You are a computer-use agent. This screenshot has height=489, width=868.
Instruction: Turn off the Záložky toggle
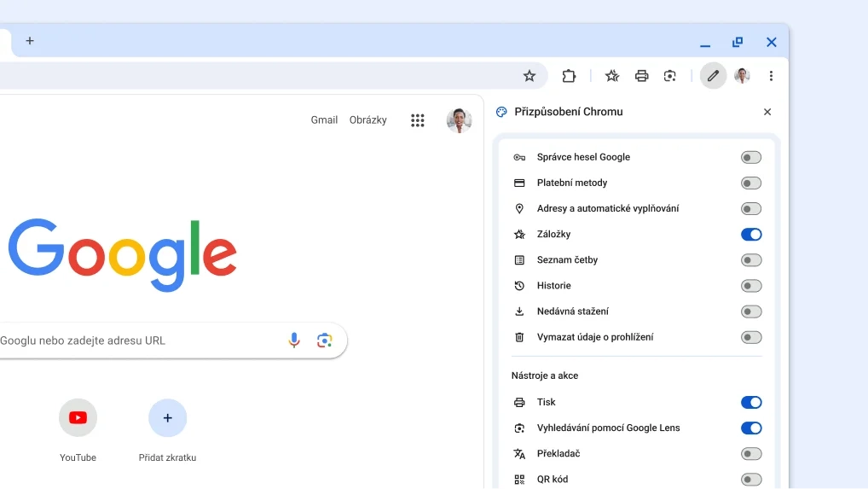(x=750, y=234)
